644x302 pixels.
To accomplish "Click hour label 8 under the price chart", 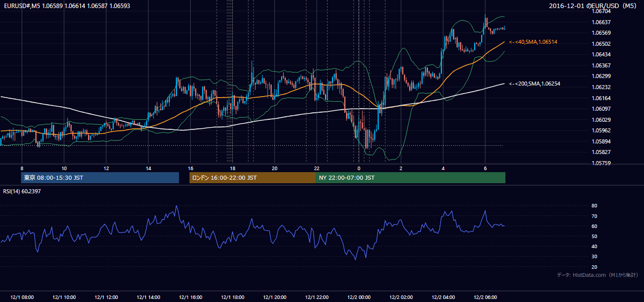I will [22, 168].
